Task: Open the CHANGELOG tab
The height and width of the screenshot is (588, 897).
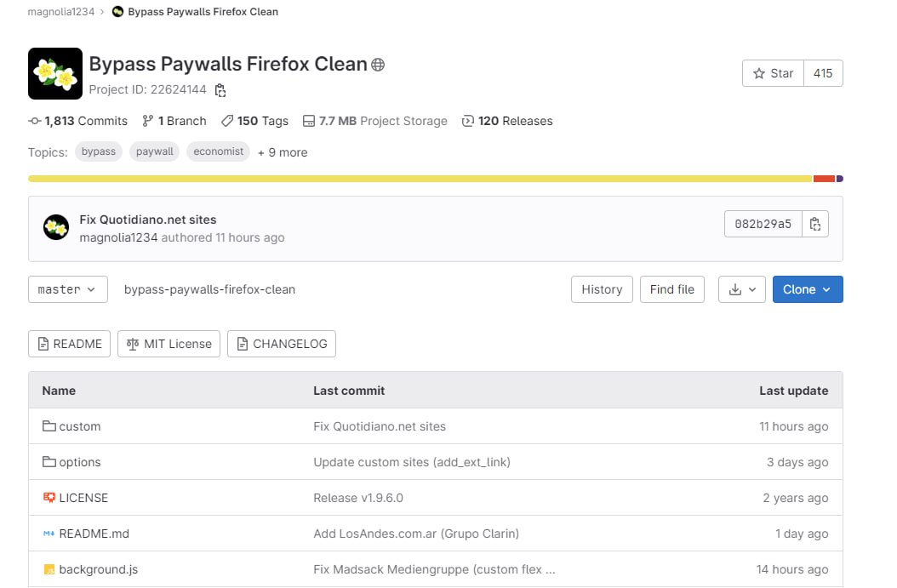Action: click(x=282, y=344)
